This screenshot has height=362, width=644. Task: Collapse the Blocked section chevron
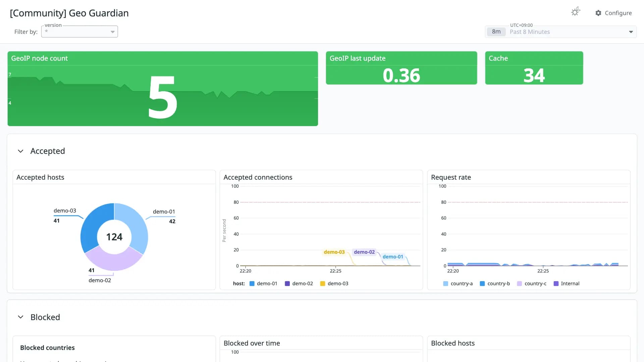pyautogui.click(x=20, y=317)
